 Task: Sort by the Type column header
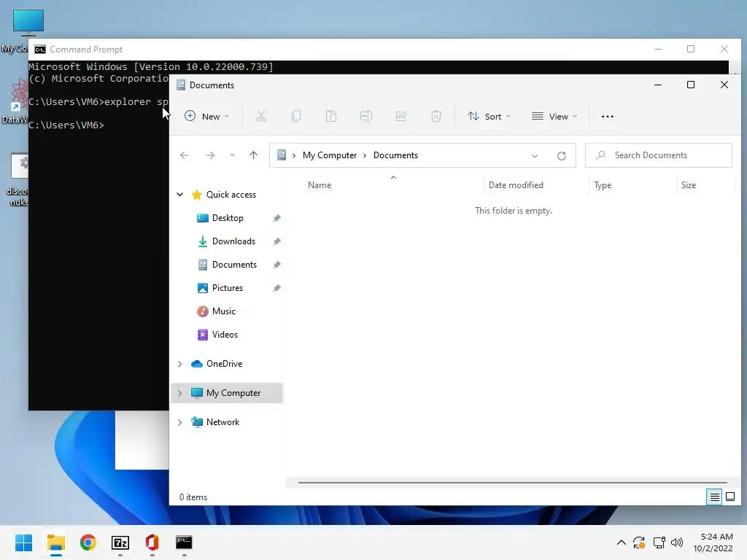pos(602,185)
